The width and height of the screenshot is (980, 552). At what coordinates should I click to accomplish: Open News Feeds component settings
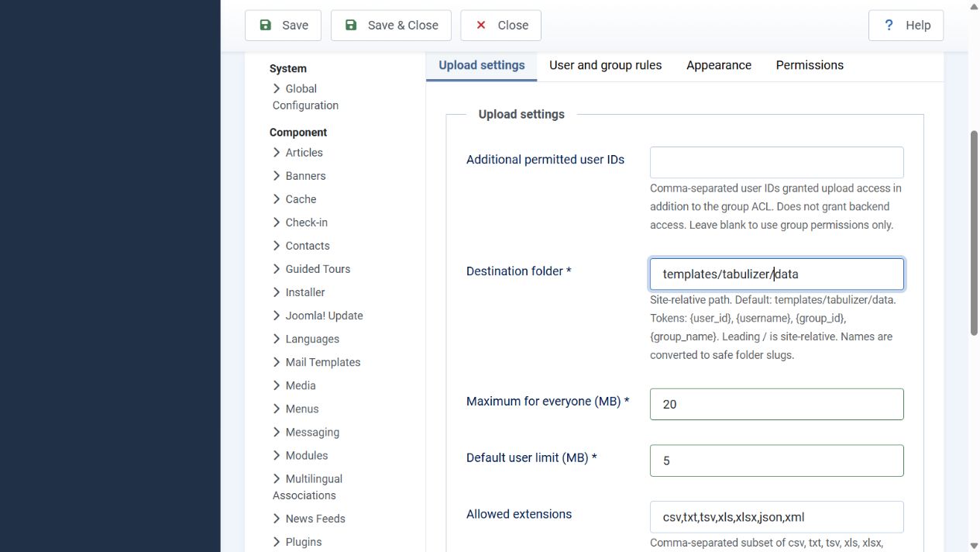coord(309,519)
